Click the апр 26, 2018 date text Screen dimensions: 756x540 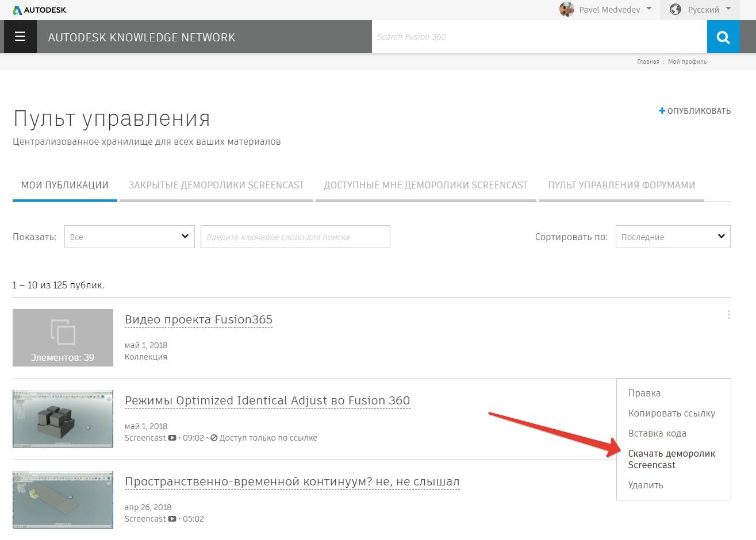click(148, 507)
